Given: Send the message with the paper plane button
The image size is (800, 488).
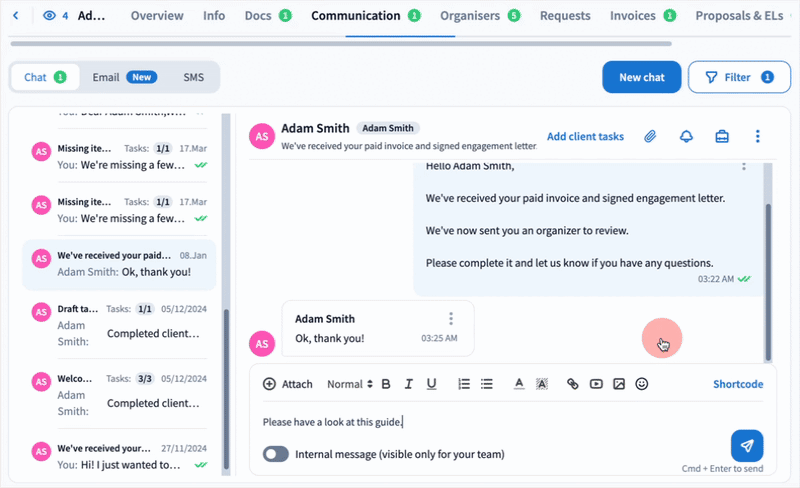Looking at the screenshot, I should point(747,445).
